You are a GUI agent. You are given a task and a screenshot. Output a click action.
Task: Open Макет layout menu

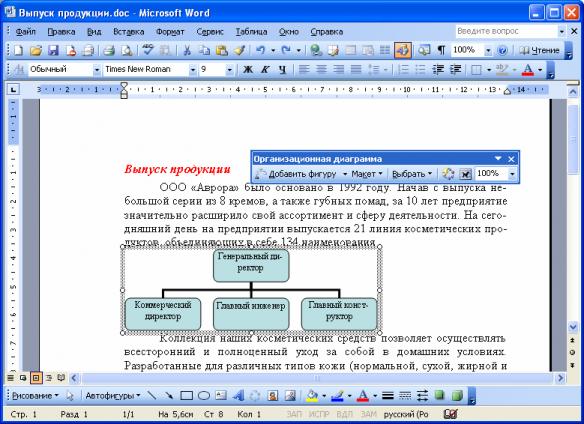point(367,174)
